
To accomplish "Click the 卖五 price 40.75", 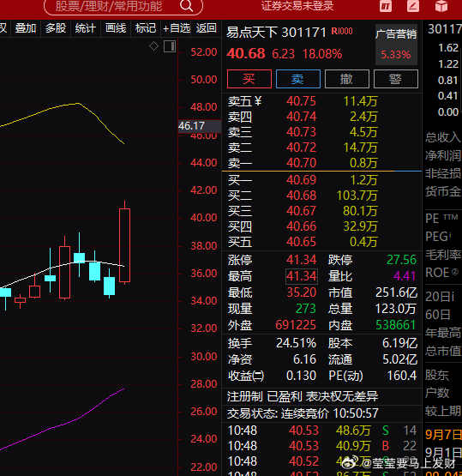I will click(301, 101).
